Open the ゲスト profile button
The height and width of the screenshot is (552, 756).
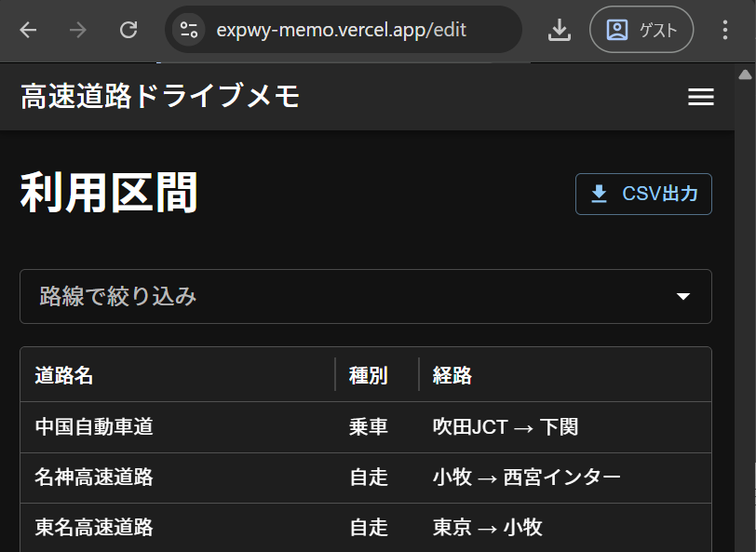tap(641, 30)
